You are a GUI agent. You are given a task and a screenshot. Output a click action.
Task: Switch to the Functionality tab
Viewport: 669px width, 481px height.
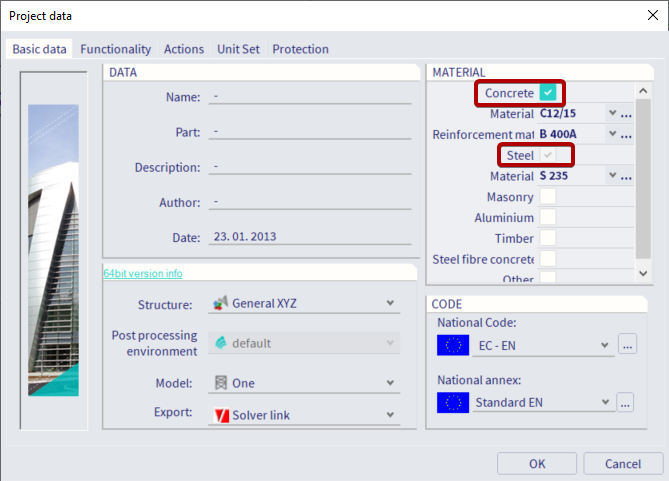[x=115, y=49]
